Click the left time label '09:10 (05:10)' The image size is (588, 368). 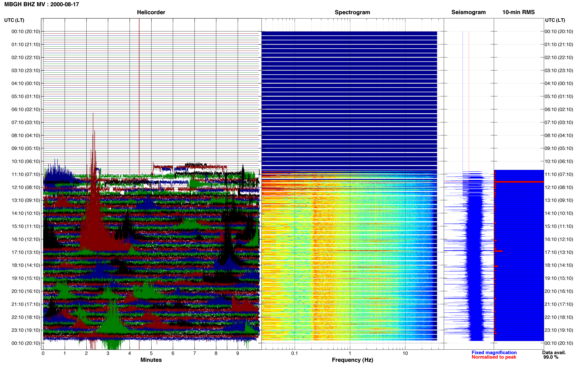click(26, 148)
